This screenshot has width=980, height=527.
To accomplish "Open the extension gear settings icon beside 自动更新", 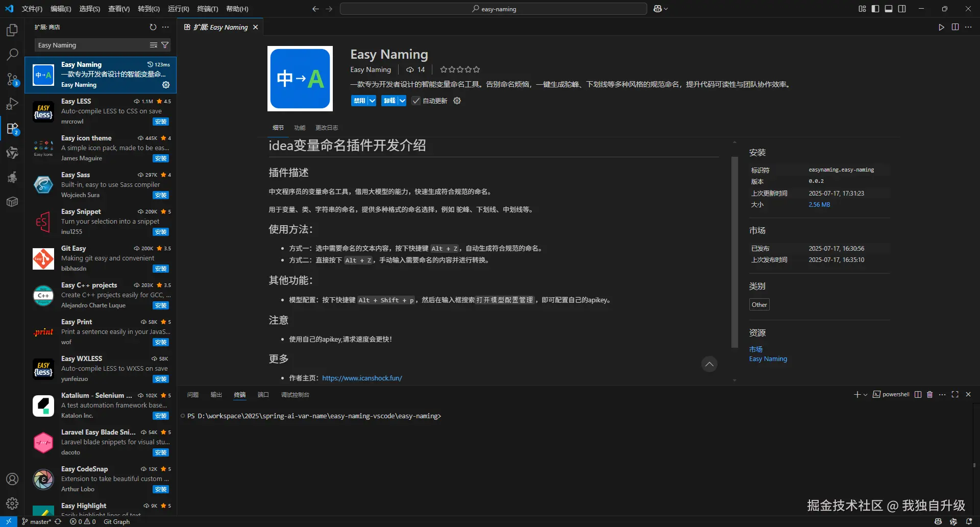I will click(x=457, y=101).
